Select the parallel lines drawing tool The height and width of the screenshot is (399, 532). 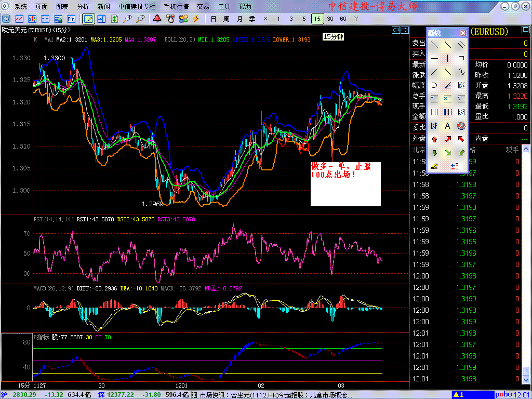click(x=461, y=45)
